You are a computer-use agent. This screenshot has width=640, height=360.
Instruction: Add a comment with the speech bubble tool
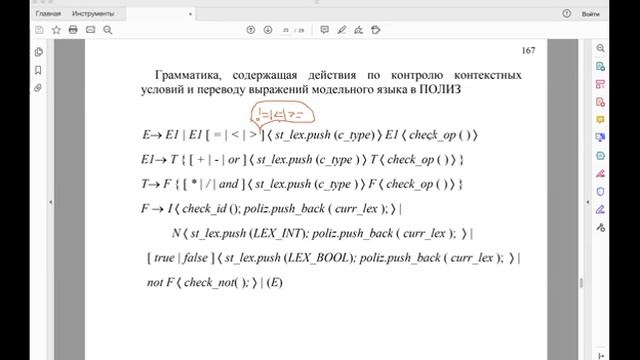(x=324, y=30)
